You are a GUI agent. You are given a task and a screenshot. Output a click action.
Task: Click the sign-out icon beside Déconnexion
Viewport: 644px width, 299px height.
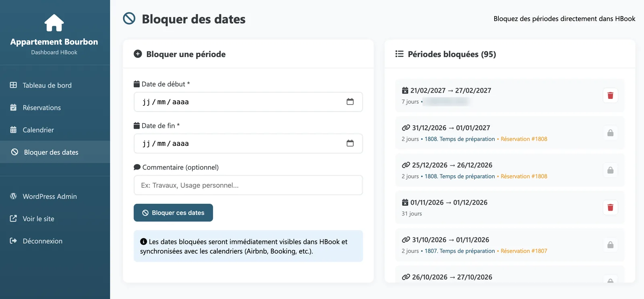(x=13, y=241)
